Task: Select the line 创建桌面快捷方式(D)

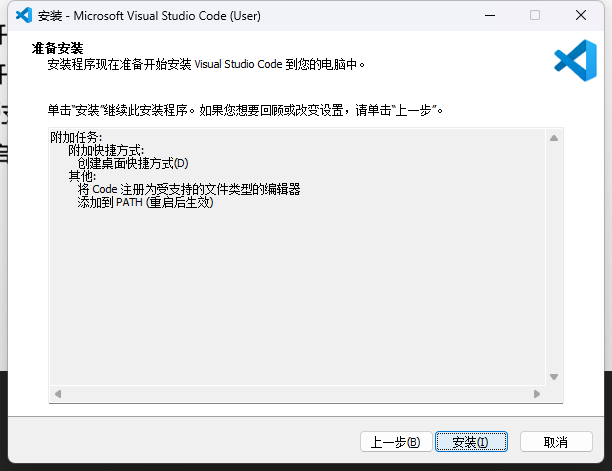Action: point(133,163)
